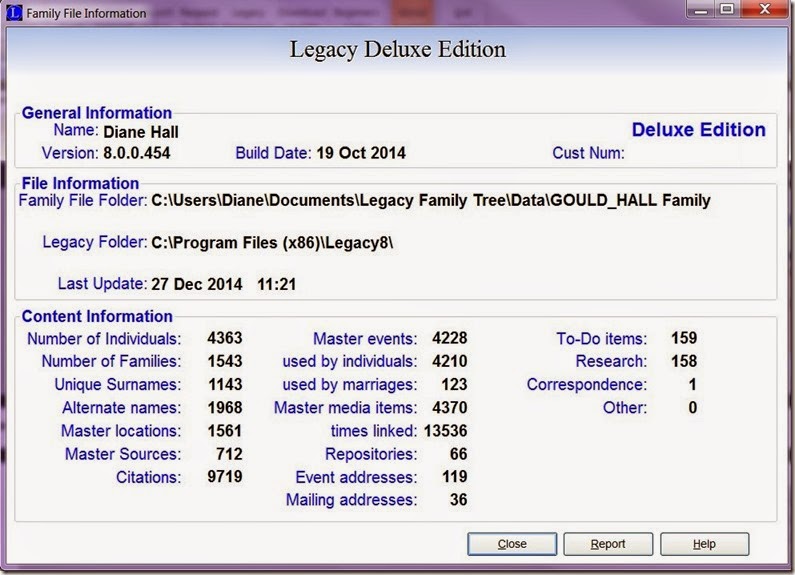Click used by individuals value 4210
The image size is (795, 575).
[x=450, y=361]
